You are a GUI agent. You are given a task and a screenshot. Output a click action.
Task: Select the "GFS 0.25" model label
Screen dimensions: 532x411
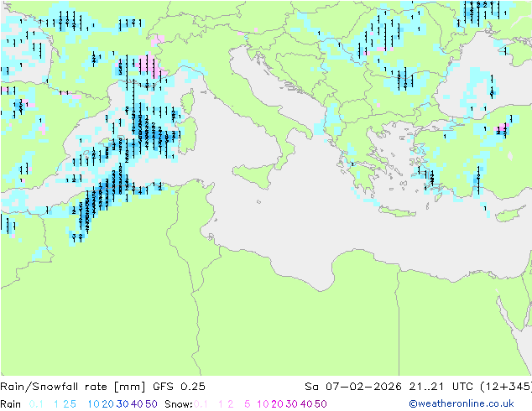click(179, 387)
